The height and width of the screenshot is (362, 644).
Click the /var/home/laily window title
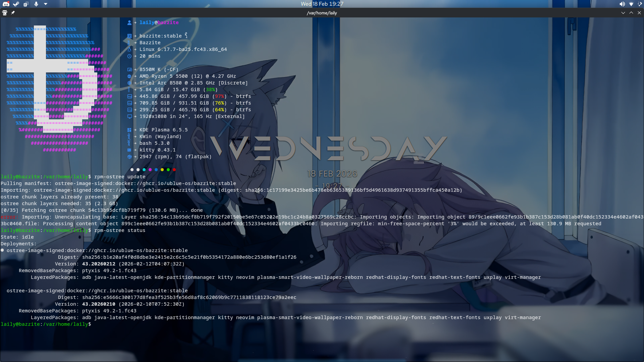point(322,13)
